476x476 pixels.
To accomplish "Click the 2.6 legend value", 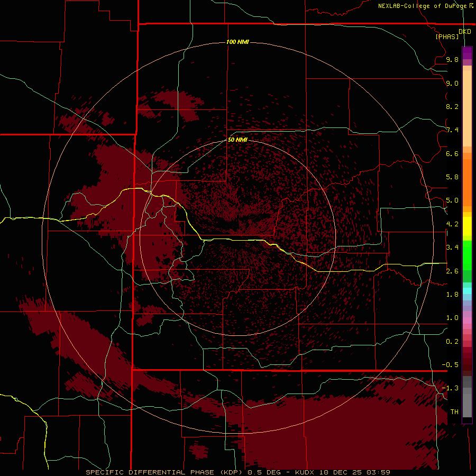I will pos(452,271).
